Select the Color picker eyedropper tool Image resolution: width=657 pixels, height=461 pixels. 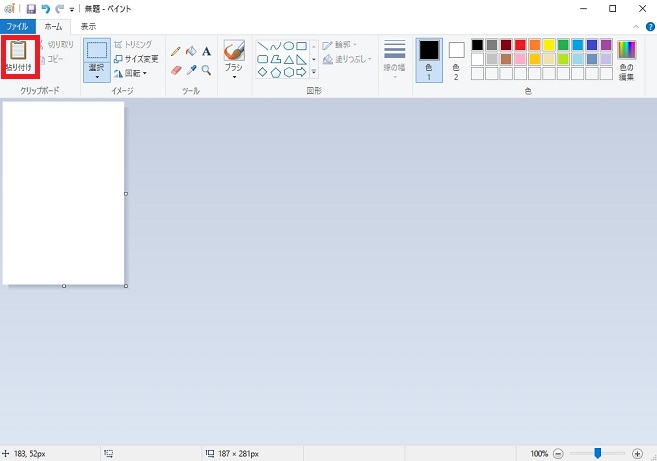[191, 70]
